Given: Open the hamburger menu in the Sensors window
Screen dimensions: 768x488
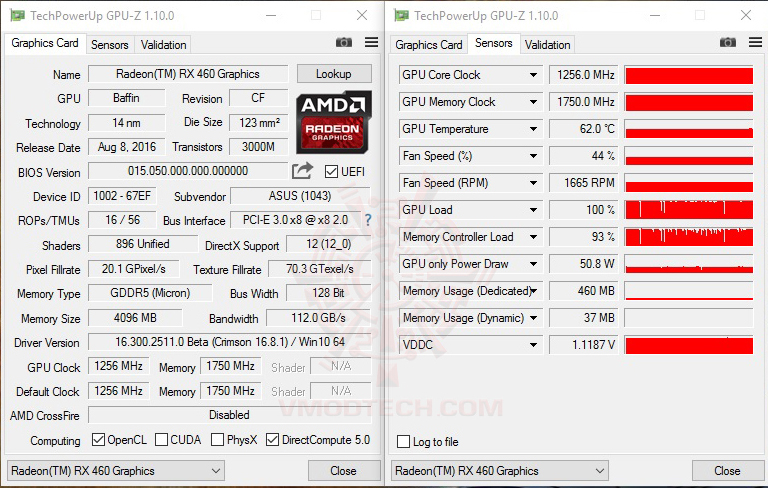Looking at the screenshot, I should 755,43.
